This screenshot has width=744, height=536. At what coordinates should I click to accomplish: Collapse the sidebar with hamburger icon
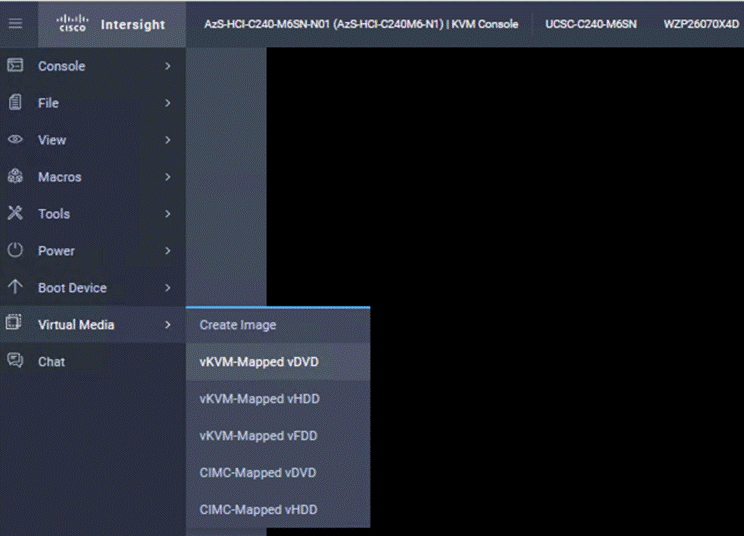point(15,23)
